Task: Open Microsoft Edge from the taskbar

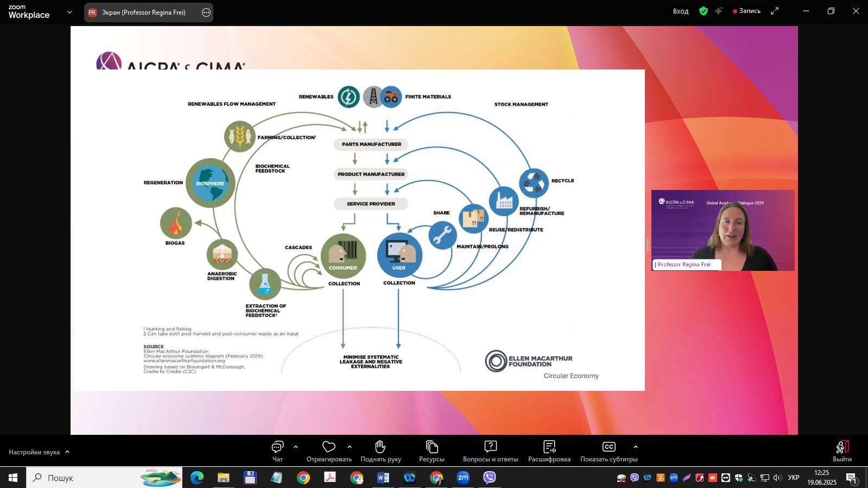Action: pyautogui.click(x=197, y=478)
